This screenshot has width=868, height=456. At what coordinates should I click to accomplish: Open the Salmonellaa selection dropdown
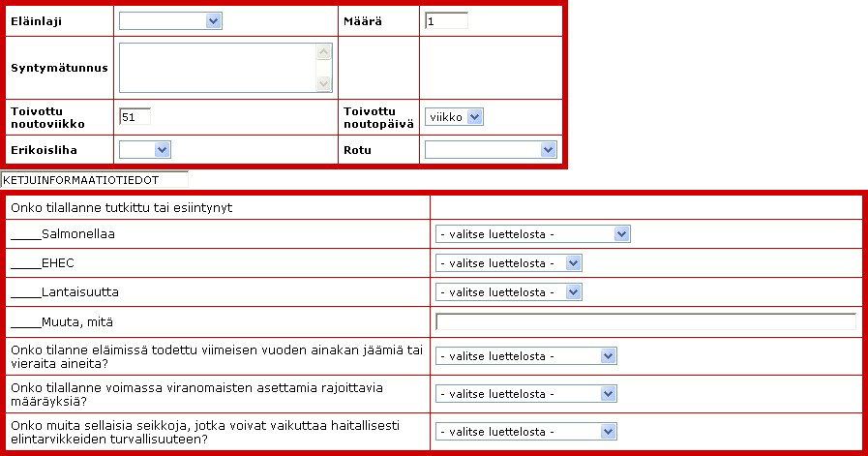point(532,234)
